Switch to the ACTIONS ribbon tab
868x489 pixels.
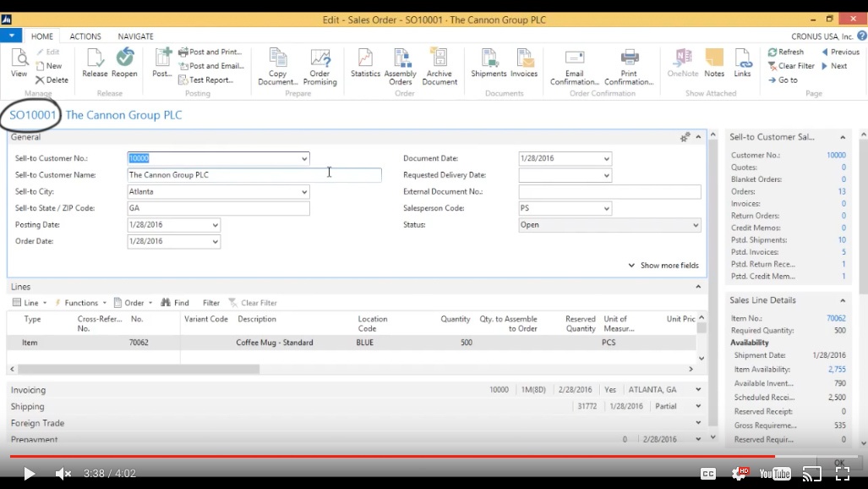(85, 36)
